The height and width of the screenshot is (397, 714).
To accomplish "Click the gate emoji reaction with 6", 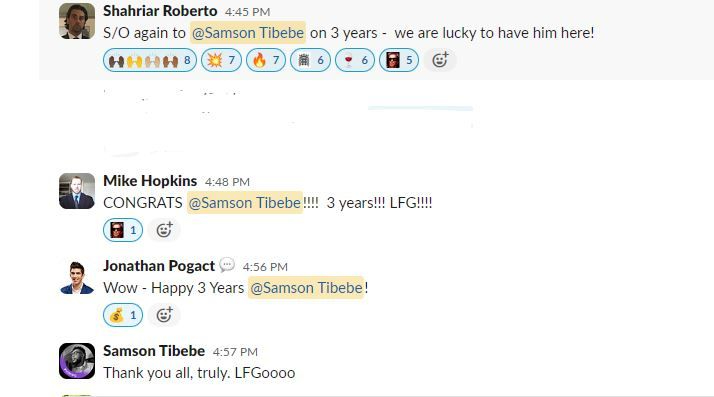I will (x=311, y=60).
